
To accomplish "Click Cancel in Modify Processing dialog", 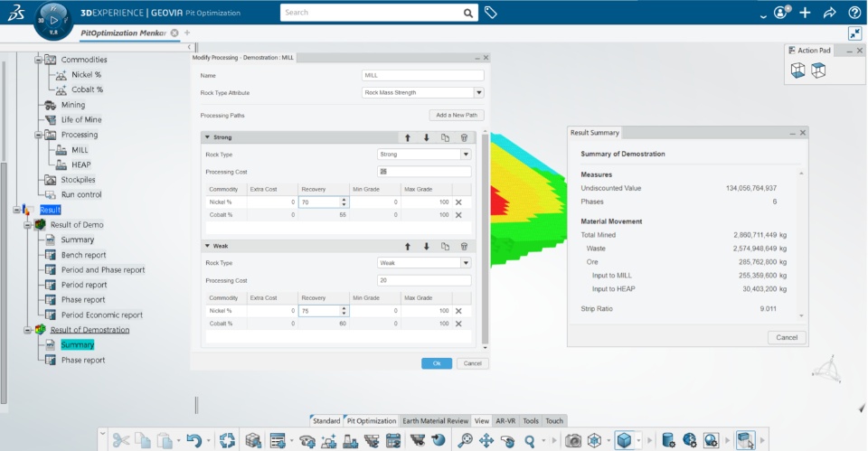I will click(472, 363).
